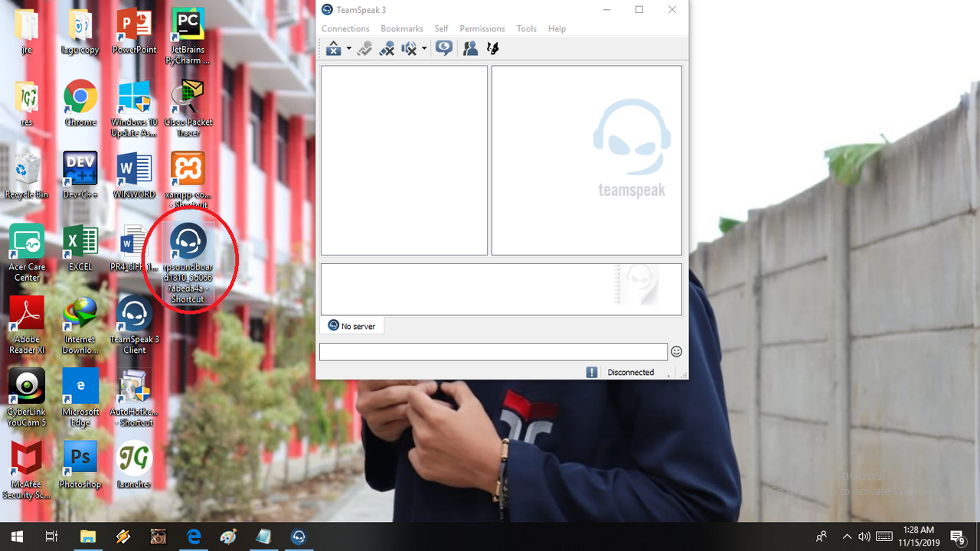This screenshot has height=551, width=980.
Task: Open the Connections menu
Action: [x=345, y=28]
